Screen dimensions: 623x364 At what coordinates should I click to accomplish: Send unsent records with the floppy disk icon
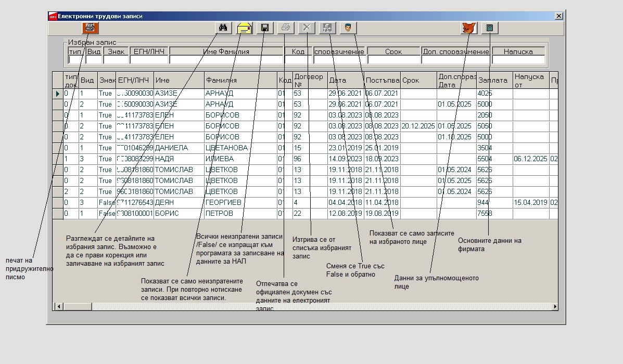[265, 28]
